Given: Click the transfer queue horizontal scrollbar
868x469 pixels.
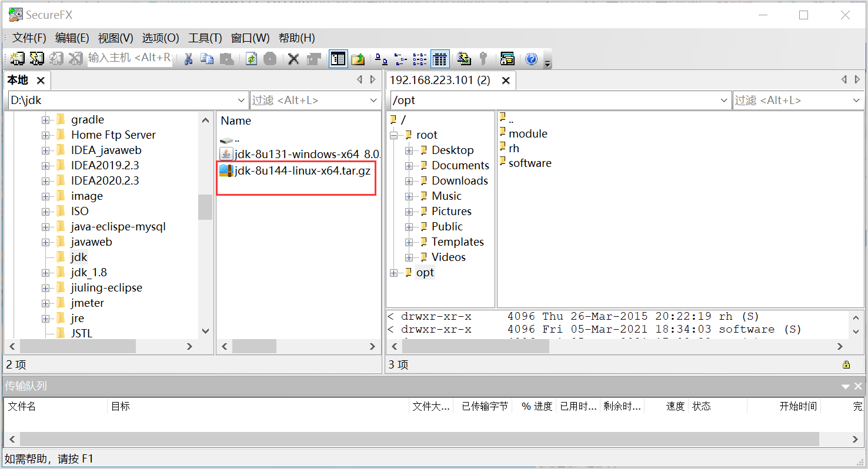Looking at the screenshot, I should click(419, 439).
